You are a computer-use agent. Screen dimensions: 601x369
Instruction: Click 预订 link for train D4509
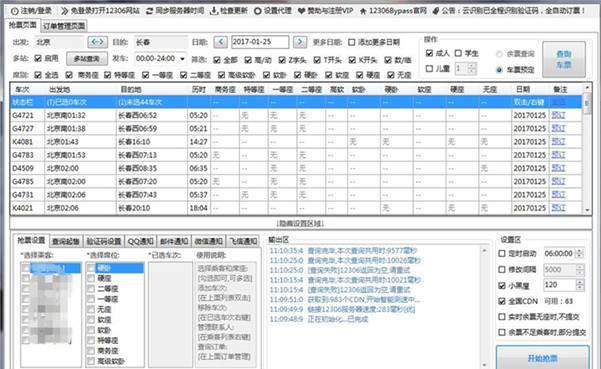point(558,168)
